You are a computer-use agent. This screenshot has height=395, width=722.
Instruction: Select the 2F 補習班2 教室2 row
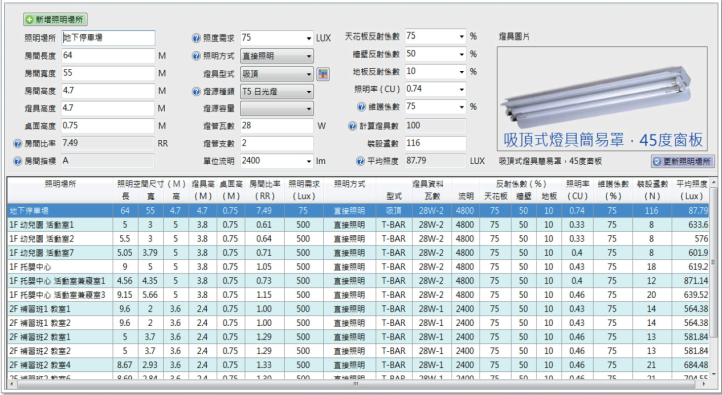click(x=359, y=351)
